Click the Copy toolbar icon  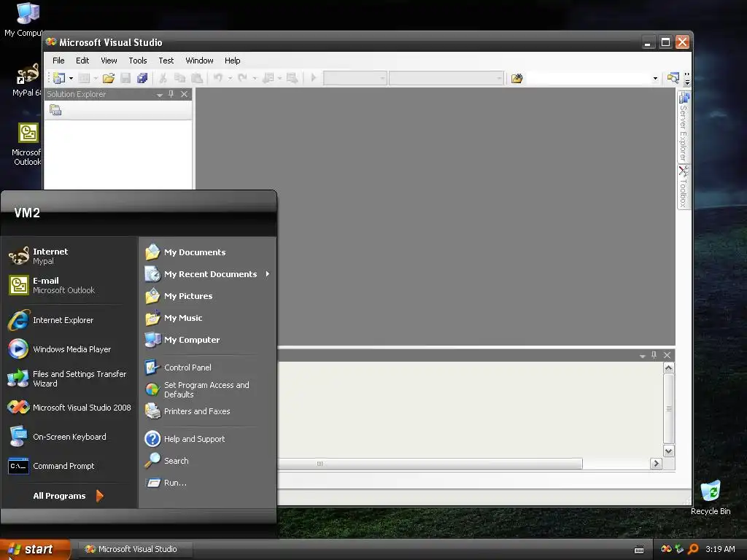coord(179,78)
